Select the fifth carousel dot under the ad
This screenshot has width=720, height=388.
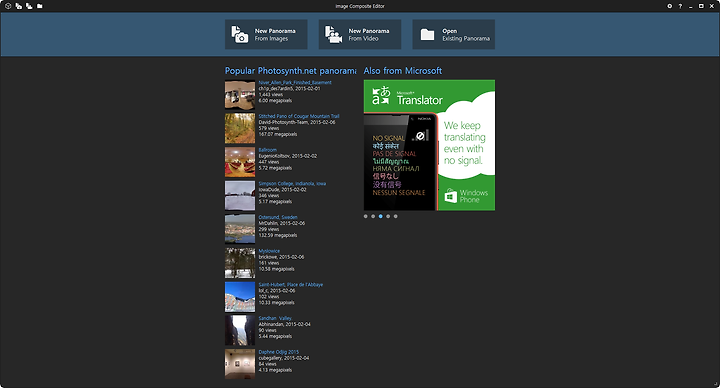[x=395, y=216]
